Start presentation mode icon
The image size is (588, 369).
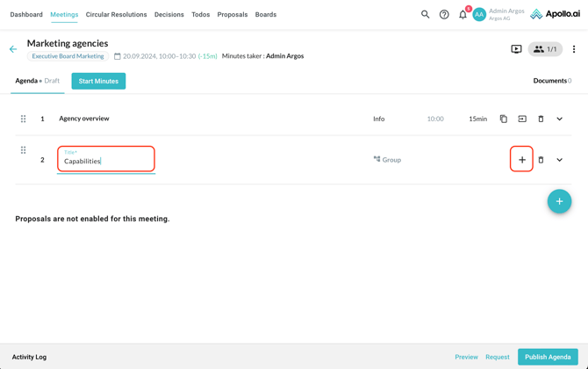pos(516,49)
